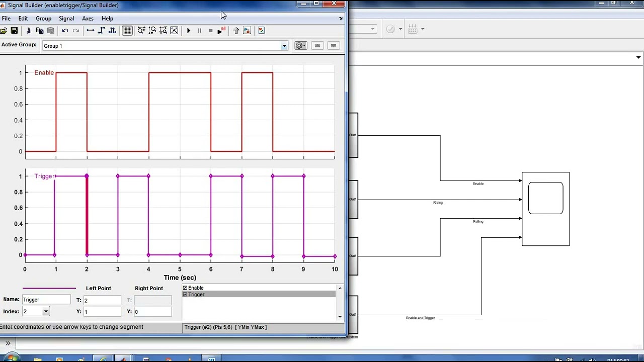This screenshot has height=362, width=644.
Task: Click the Run all groups icon
Action: 221,31
